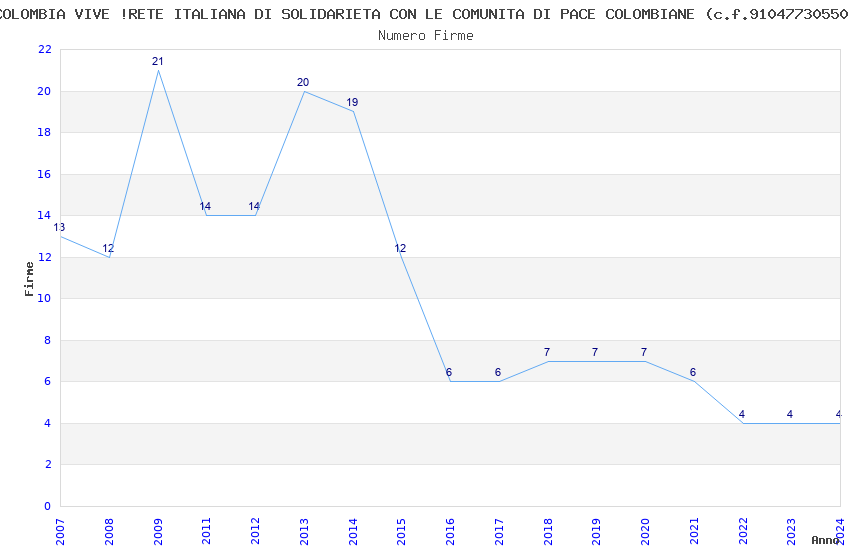Click the data label 14 for 2011

coord(205,206)
